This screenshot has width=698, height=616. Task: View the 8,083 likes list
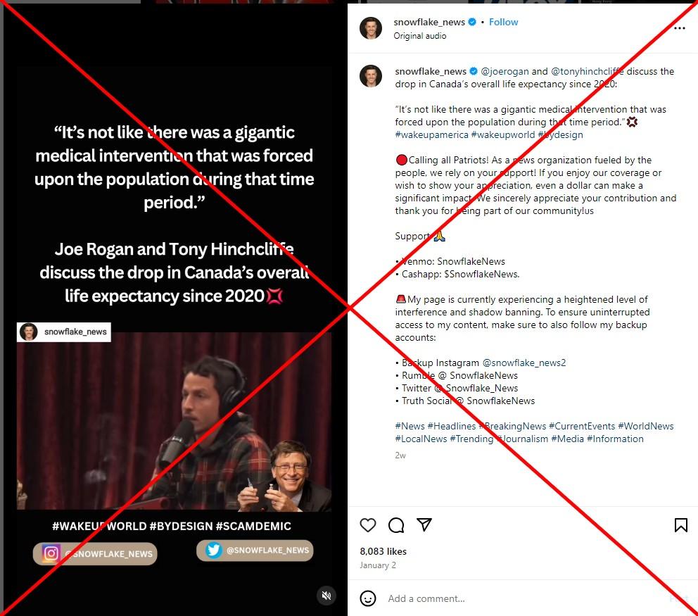(x=383, y=551)
